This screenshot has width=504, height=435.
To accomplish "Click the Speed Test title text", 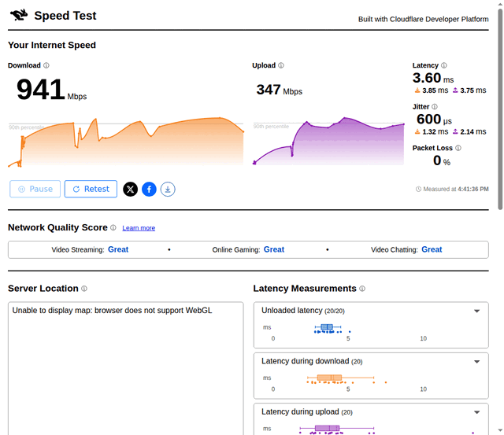I will [x=65, y=16].
